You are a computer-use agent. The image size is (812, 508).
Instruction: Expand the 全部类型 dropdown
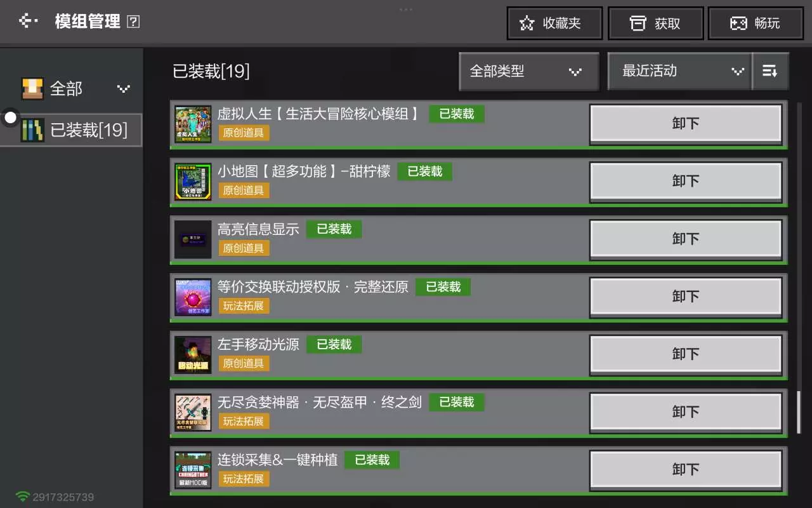pos(529,71)
